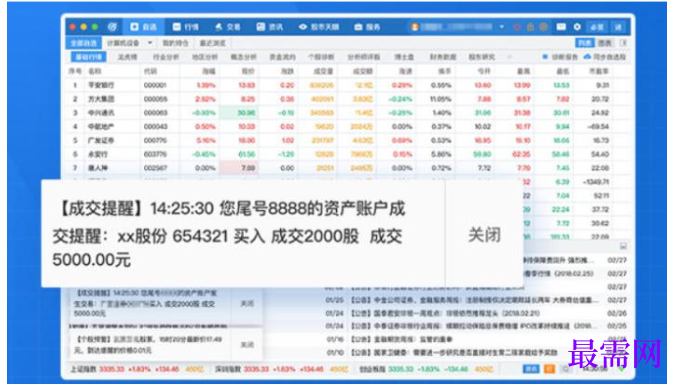Select the 行业分析 sub-tab
Screen dimensions: 680x385
pos(166,57)
